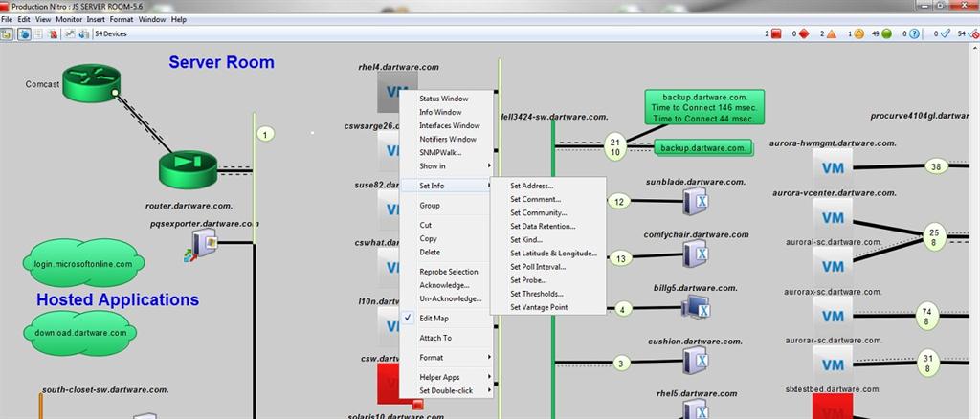The height and width of the screenshot is (419, 980).
Task: Select the billg5.dartware.com monitor icon
Action: (x=695, y=308)
